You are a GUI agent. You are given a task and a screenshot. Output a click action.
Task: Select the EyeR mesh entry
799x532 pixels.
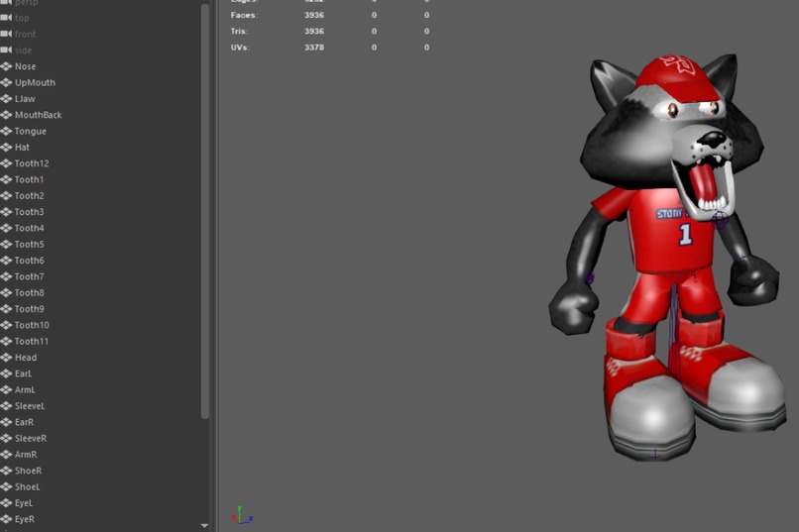click(x=25, y=519)
